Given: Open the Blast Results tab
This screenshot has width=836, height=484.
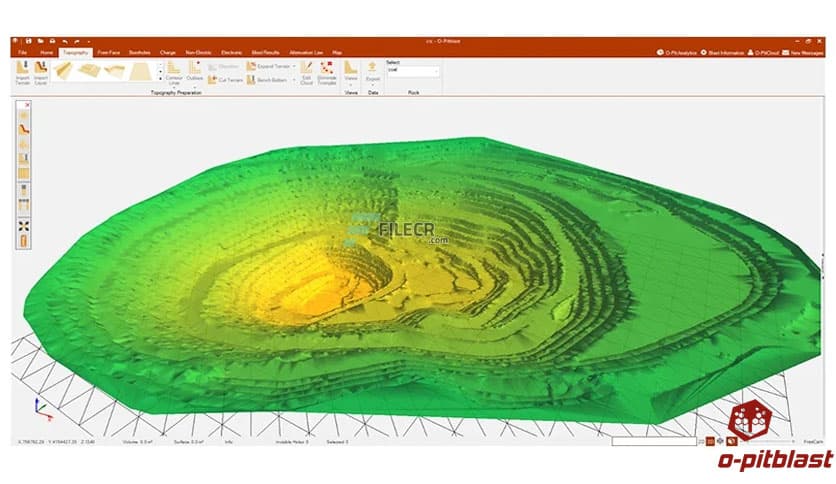Looking at the screenshot, I should tap(265, 51).
